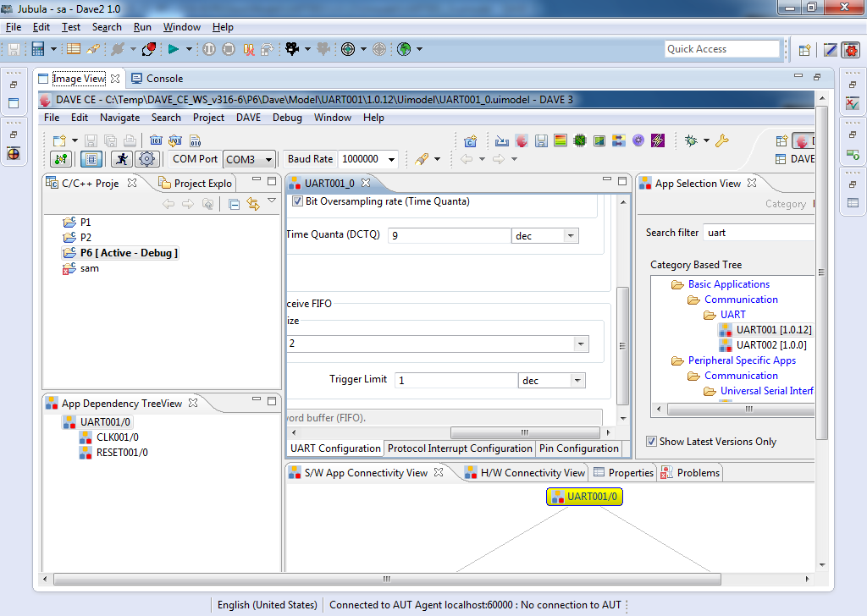Click the binary 101 build icon in DAVE
867x616 pixels.
click(x=157, y=140)
